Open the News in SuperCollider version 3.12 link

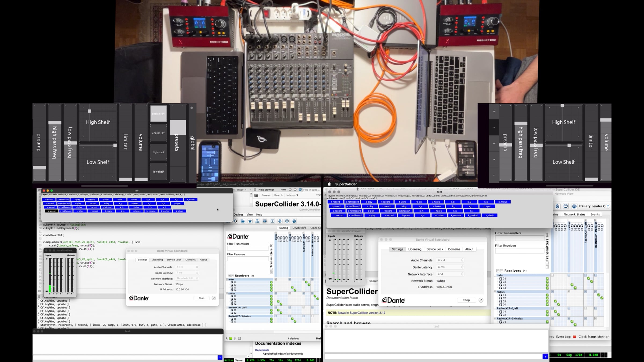(x=361, y=313)
